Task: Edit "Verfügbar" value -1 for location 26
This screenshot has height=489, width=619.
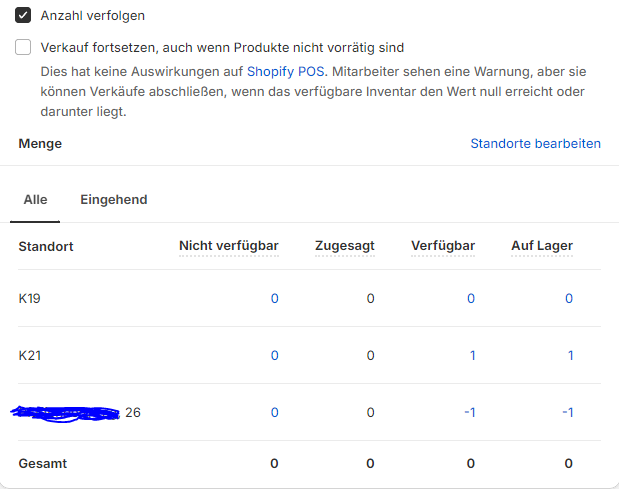Action: 469,412
